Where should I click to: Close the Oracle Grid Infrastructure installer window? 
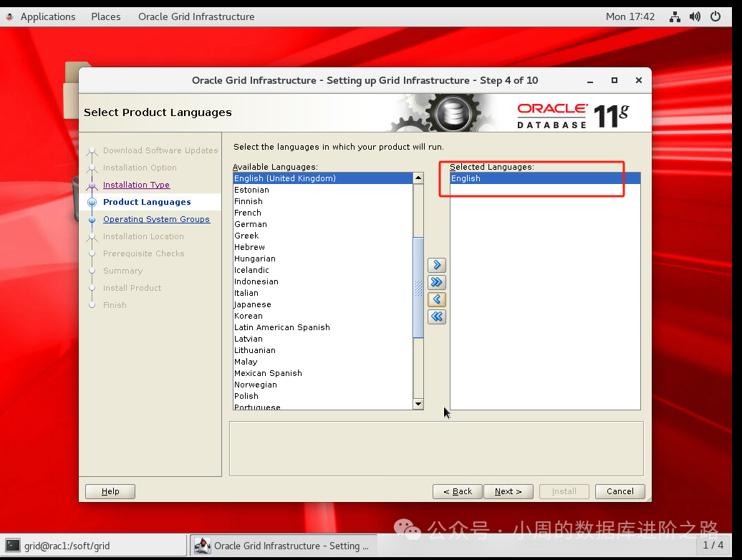(639, 80)
